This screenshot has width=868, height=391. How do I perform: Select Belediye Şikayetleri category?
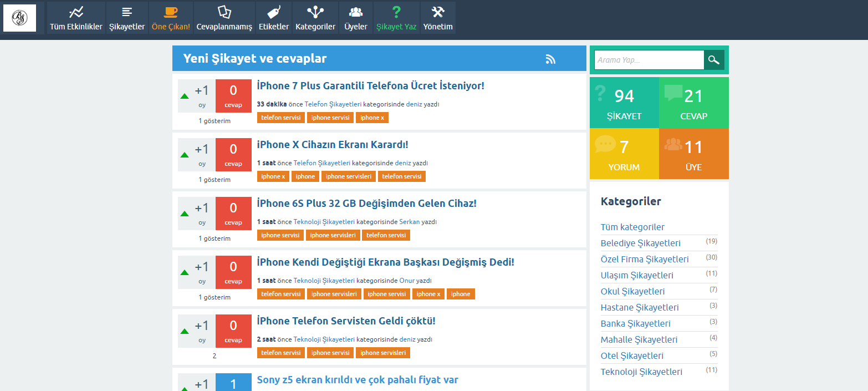(x=641, y=243)
